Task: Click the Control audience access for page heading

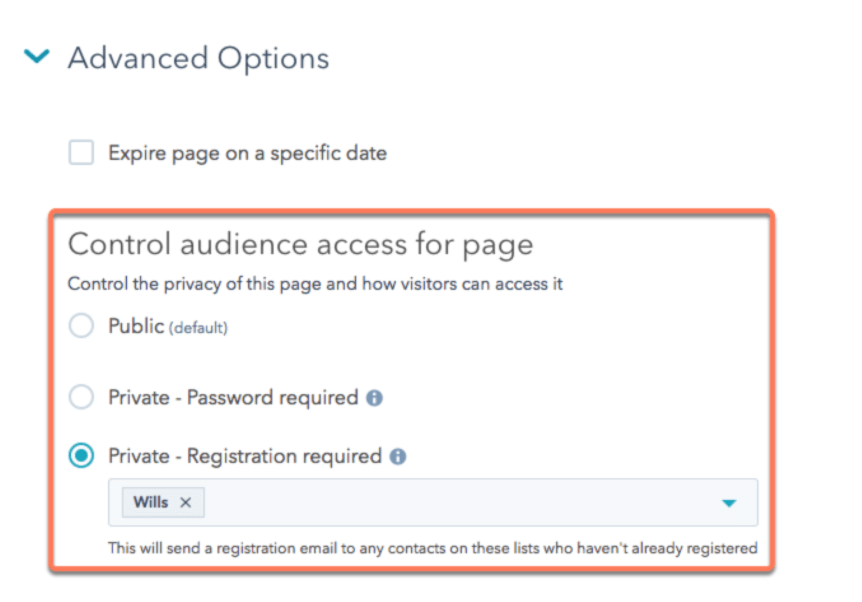Action: pyautogui.click(x=301, y=245)
